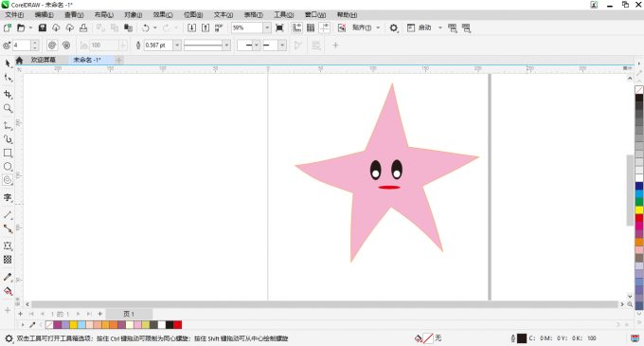Open the Edit menu

click(x=44, y=15)
